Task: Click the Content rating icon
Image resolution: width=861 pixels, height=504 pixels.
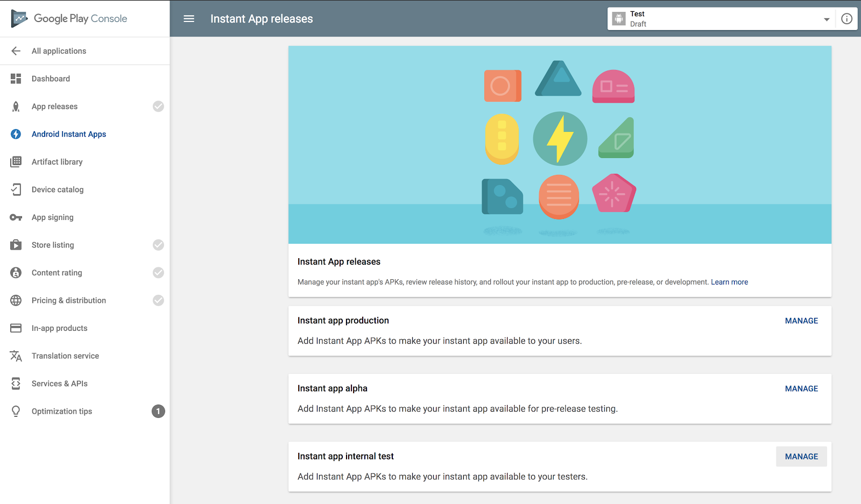Action: coord(16,273)
